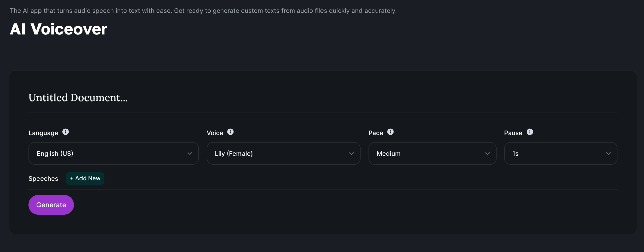Add a new speech with Add New
The width and height of the screenshot is (644, 252).
click(85, 178)
